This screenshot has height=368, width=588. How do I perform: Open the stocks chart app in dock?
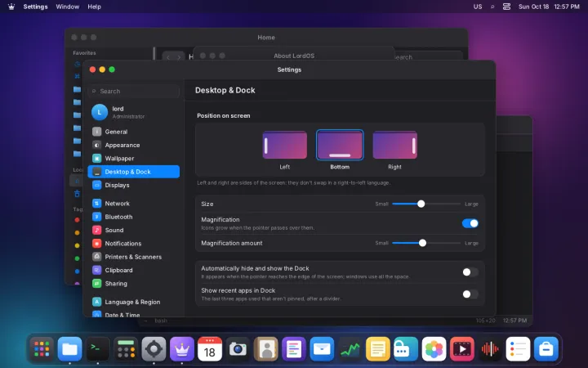click(x=350, y=349)
